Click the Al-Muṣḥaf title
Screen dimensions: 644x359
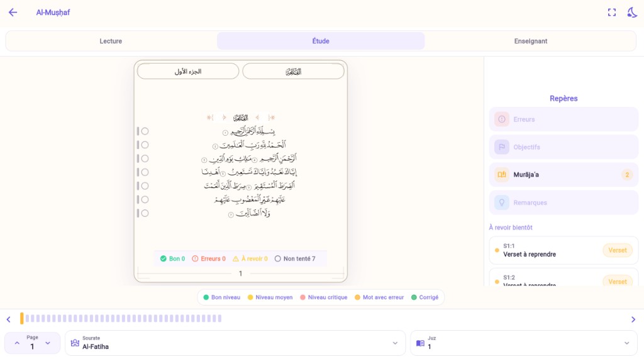[x=53, y=13]
